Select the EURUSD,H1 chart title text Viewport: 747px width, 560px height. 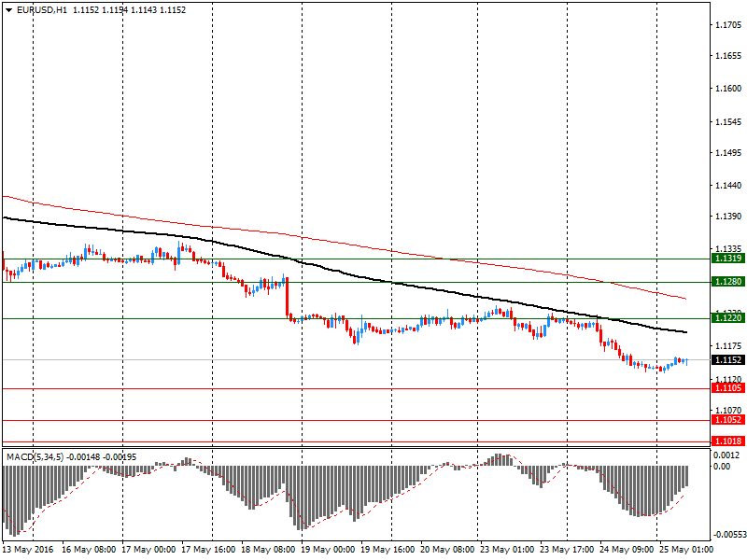41,10
